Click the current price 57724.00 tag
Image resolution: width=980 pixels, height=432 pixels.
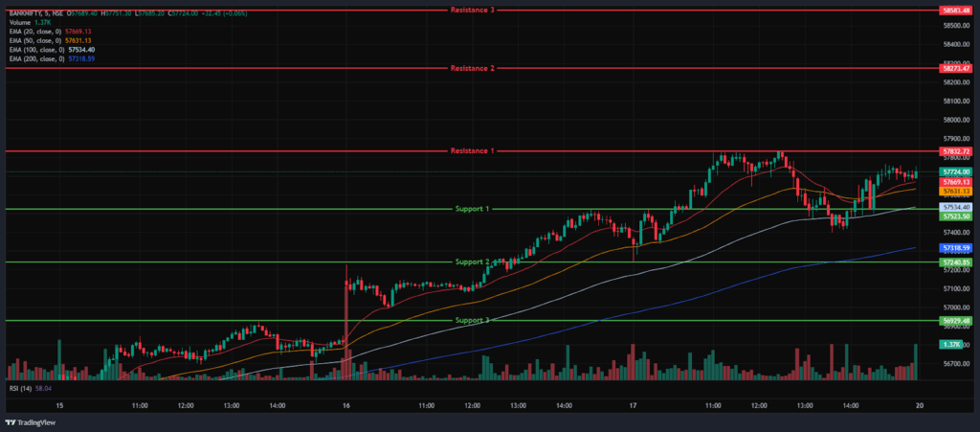[956, 171]
